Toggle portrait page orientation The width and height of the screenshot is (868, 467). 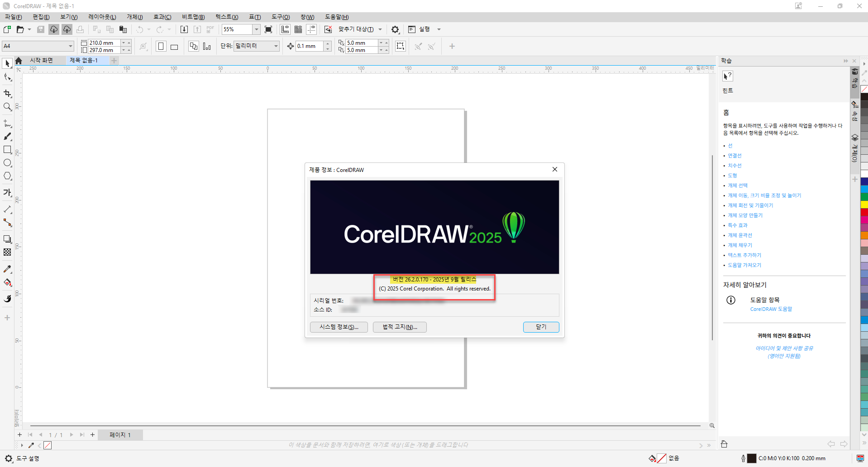[x=161, y=46]
